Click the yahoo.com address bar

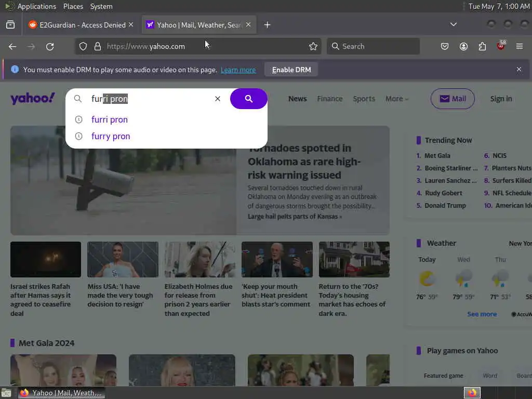tap(198, 46)
